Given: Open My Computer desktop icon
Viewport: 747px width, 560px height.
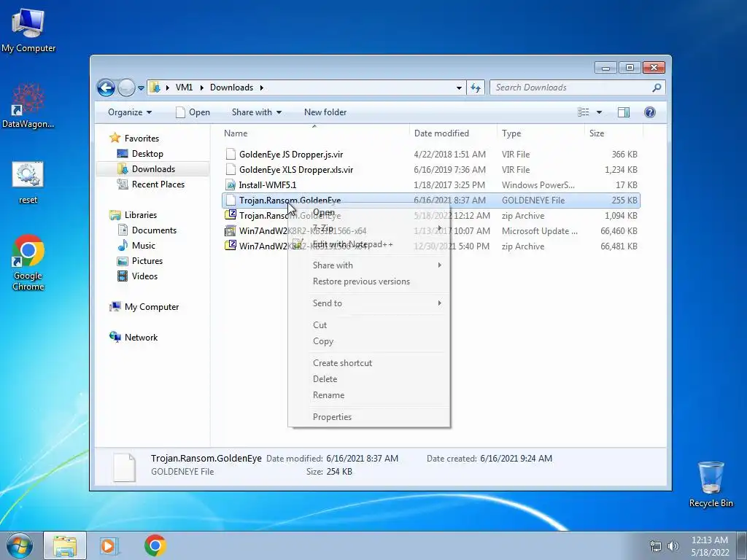Looking at the screenshot, I should [28, 30].
